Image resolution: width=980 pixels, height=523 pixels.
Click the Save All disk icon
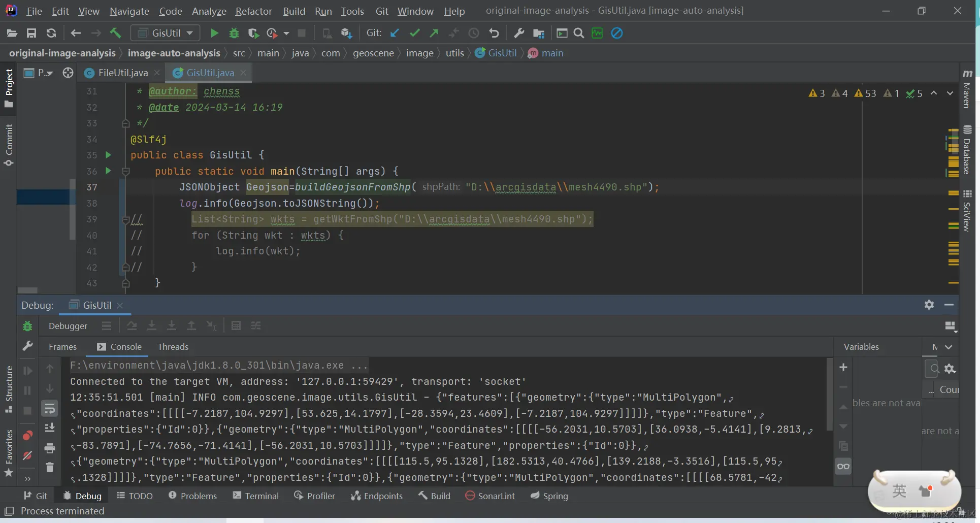coord(31,33)
